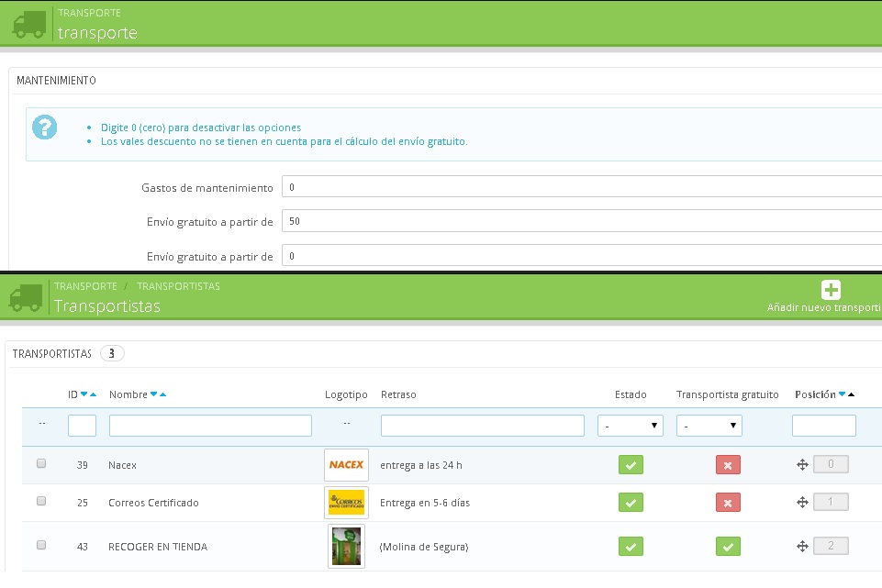Screen dimensions: 882x588
Task: Click TRANSPORTE breadcrumb in Transportistas header
Action: (x=85, y=286)
